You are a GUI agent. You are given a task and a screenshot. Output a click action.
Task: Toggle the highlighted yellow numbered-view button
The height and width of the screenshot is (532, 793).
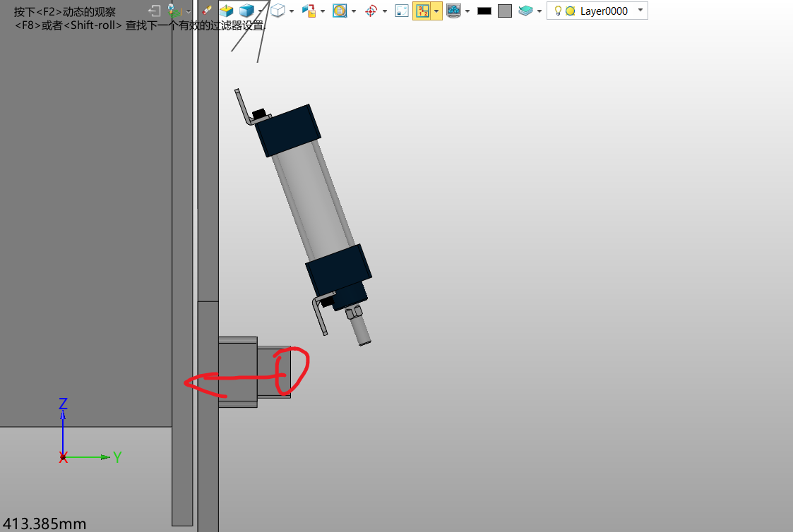point(422,11)
